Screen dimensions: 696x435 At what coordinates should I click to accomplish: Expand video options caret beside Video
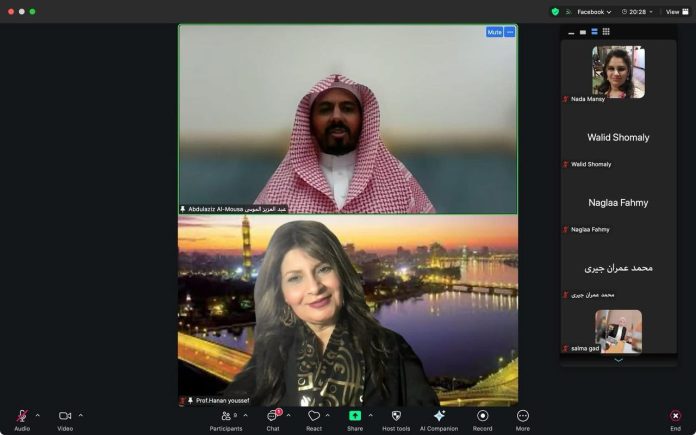click(81, 415)
